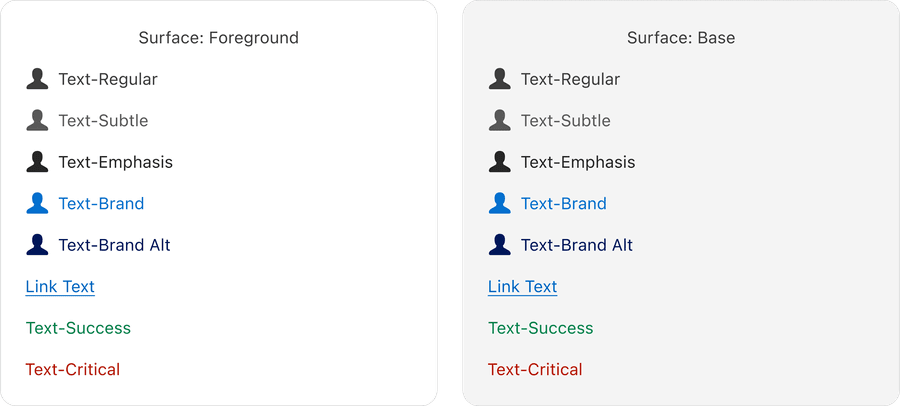
Task: Click the person icon beside Text-Regular on Base surface
Action: coord(500,79)
